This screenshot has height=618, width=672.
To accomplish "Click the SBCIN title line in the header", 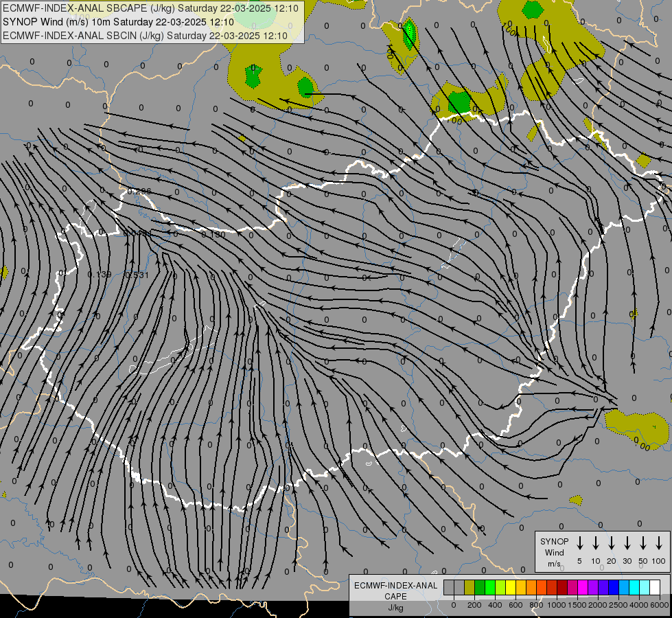I will pyautogui.click(x=145, y=36).
